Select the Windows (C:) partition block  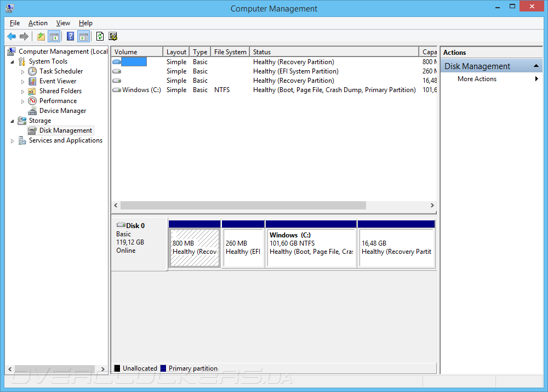(311, 247)
